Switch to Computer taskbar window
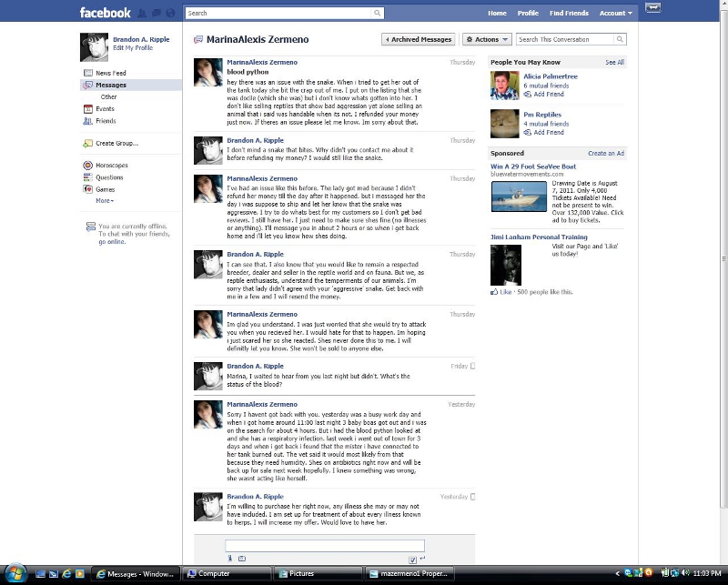Viewport: 728px width, 585px height. click(227, 574)
